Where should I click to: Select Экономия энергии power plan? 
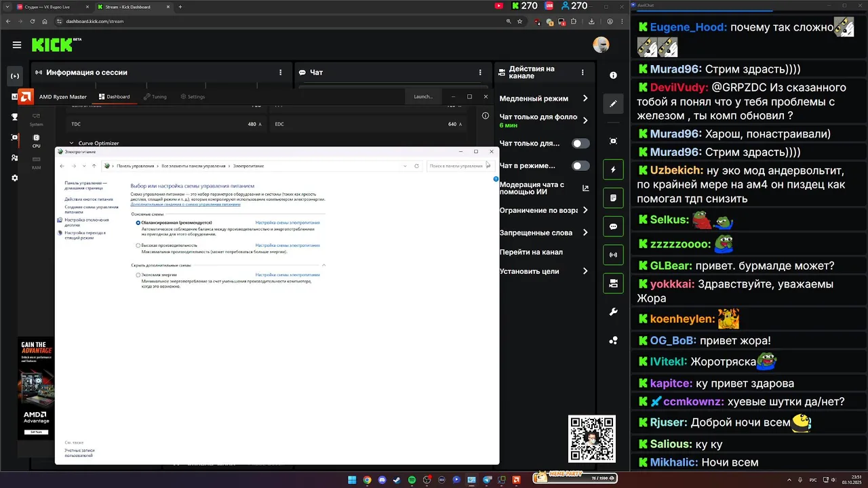(138, 275)
